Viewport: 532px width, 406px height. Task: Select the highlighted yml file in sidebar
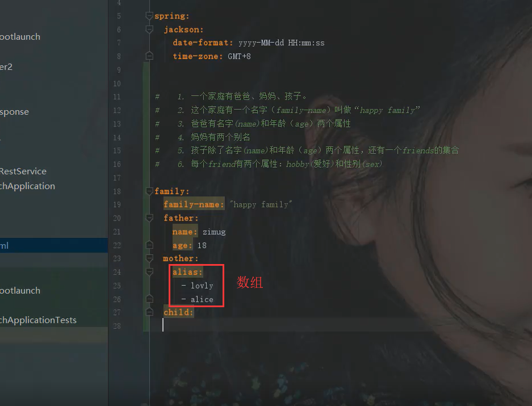point(54,245)
